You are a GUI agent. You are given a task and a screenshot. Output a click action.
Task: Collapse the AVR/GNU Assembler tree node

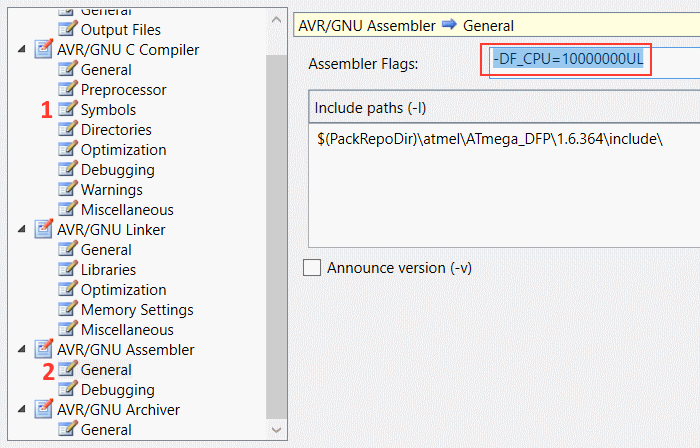tap(23, 350)
